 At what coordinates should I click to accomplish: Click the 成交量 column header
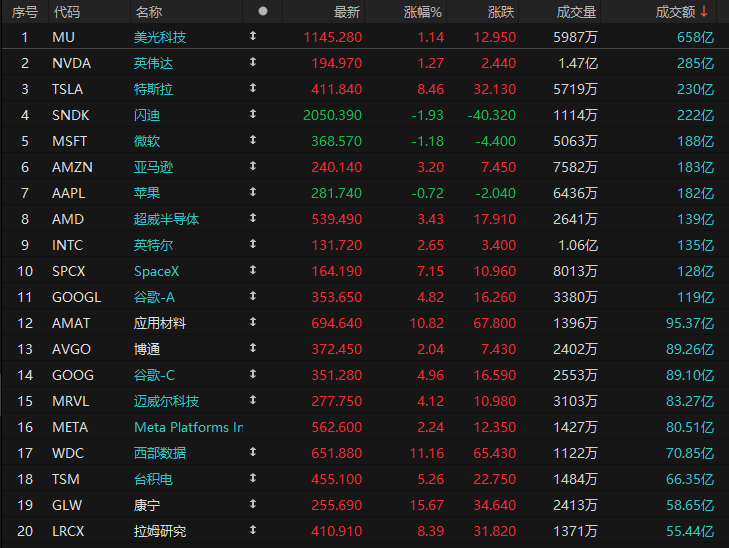tap(577, 12)
